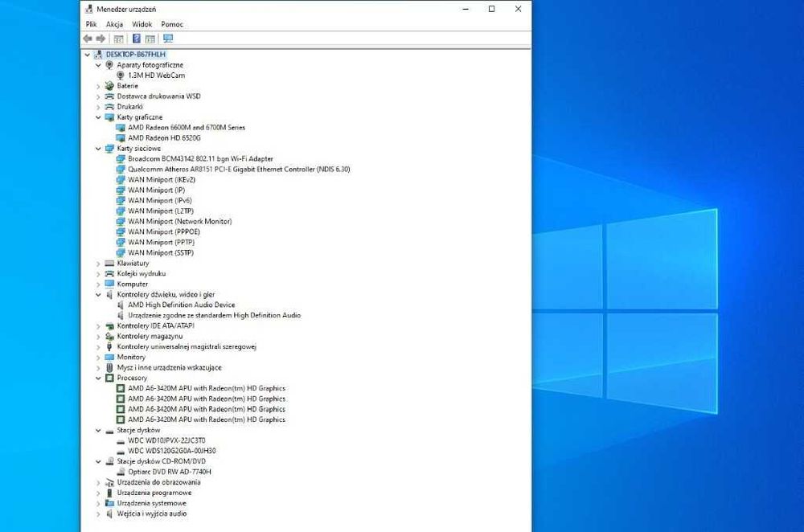Collapse the DESKTOP-B67FHLH root node
Image resolution: width=804 pixels, height=532 pixels.
[87, 55]
